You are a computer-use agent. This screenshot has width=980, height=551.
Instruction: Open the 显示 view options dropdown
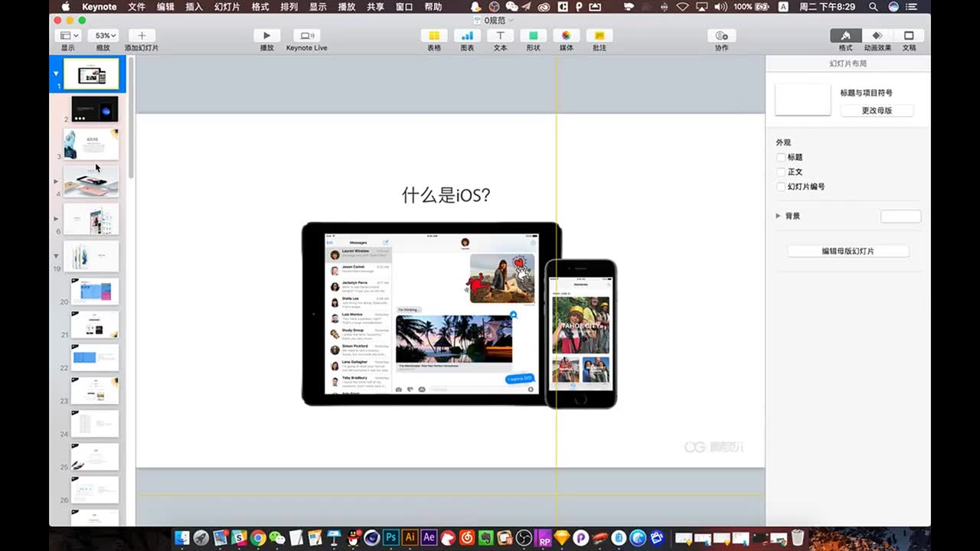point(67,35)
